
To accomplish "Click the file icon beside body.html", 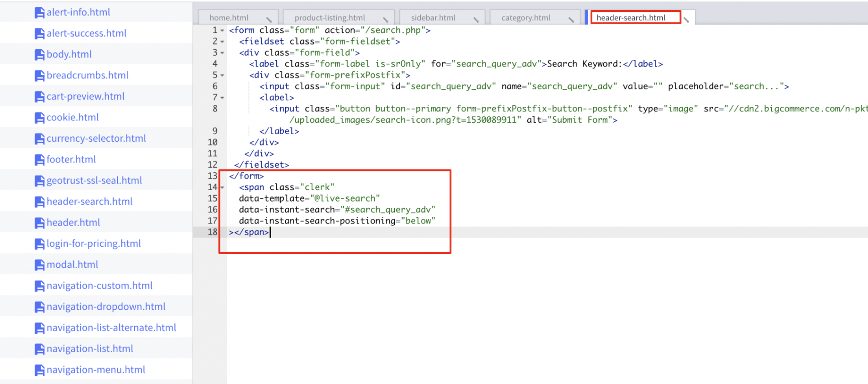I will (40, 55).
